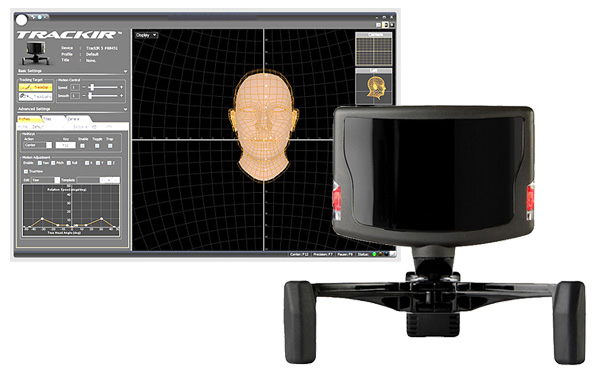The image size is (600, 375).
Task: Select the yellow TrackClip tracking target
Action: coord(36,87)
